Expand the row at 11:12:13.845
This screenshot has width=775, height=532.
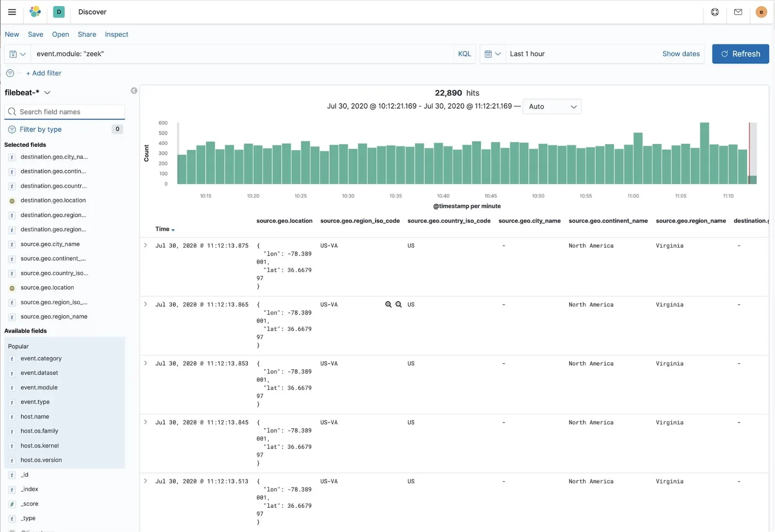[x=145, y=422]
